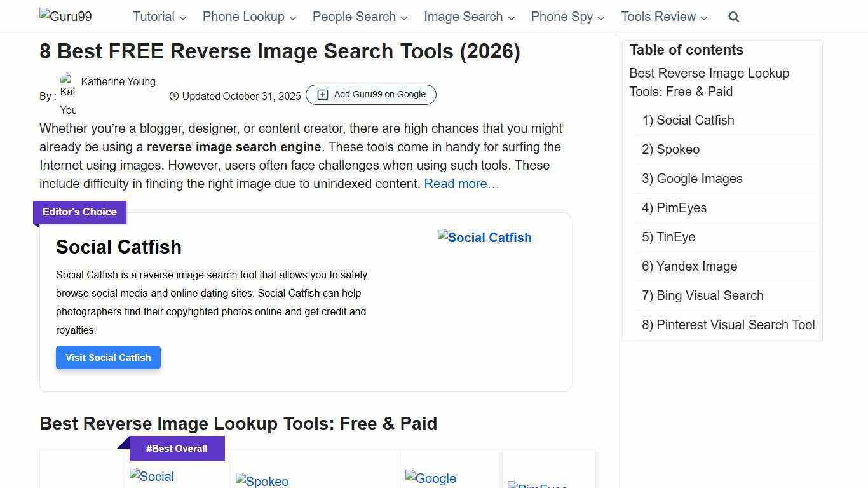This screenshot has height=488, width=868.
Task: Open the PimEyes table of contents entry
Action: click(674, 208)
